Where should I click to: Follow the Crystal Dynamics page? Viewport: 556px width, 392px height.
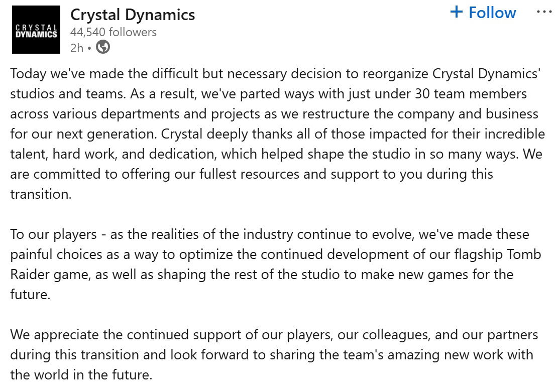(x=483, y=13)
